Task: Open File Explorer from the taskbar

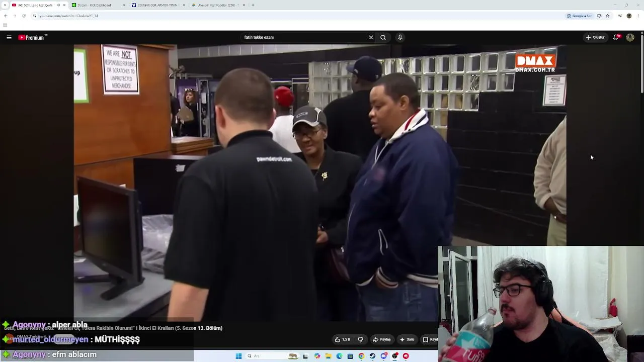Action: coord(328,356)
